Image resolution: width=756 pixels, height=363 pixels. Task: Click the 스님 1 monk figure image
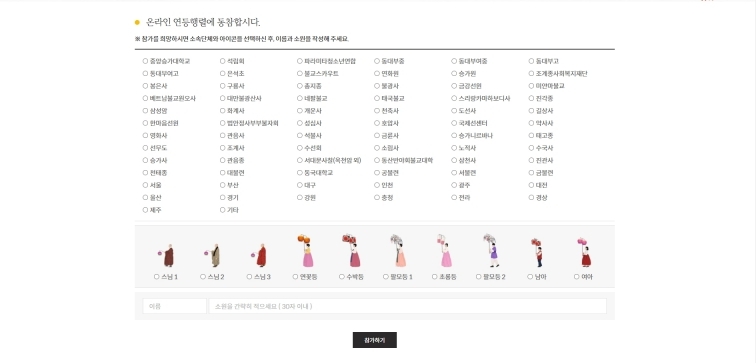[x=166, y=255]
